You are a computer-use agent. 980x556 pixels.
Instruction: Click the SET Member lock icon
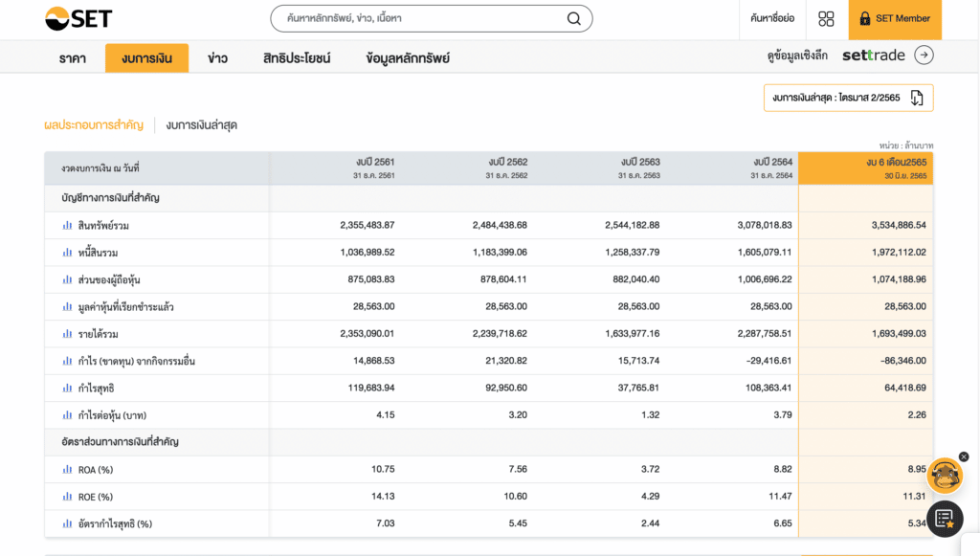point(865,19)
